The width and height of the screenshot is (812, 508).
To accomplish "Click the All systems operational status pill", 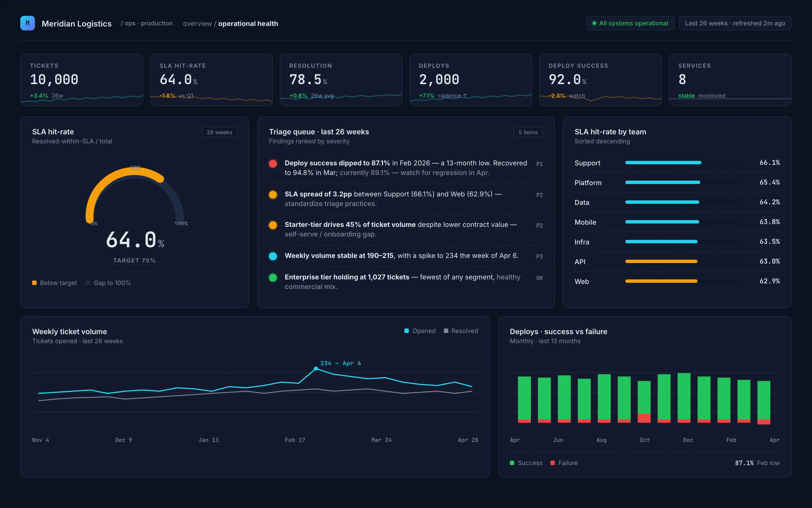I will point(630,23).
